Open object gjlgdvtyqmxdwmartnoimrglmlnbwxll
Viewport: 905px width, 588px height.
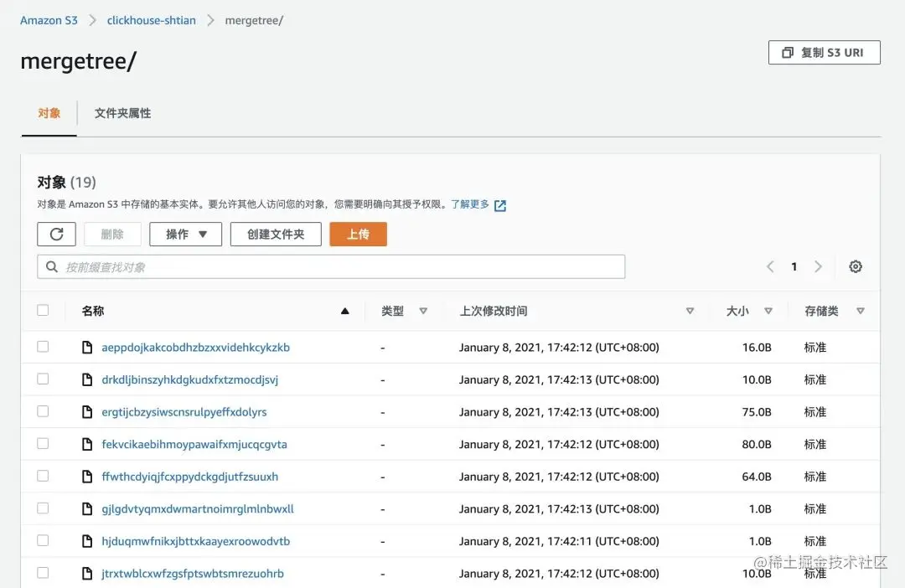pyautogui.click(x=198, y=509)
